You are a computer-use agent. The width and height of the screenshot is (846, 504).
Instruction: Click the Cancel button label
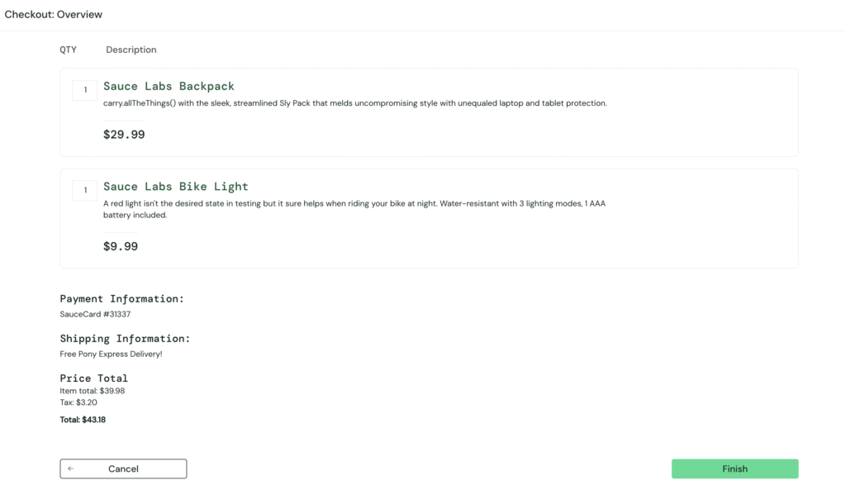[123, 469]
